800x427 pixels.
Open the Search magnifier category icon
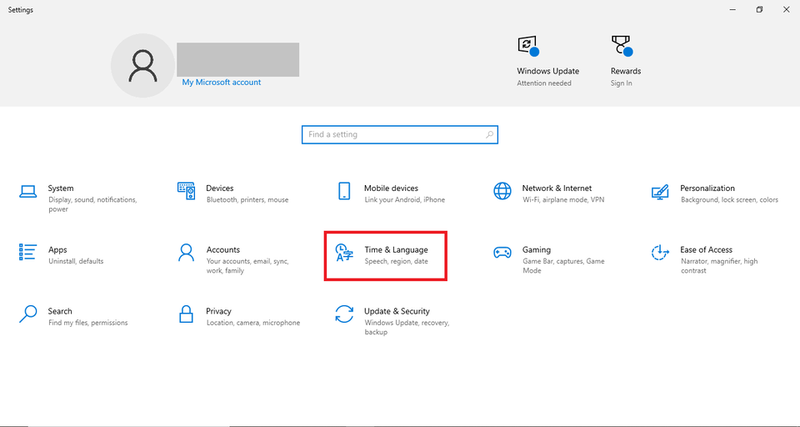(28, 314)
